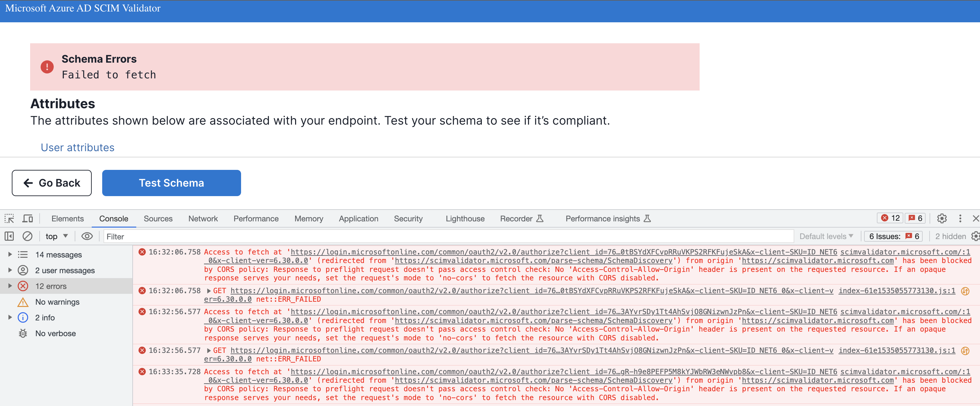Click the issues badge showing 6 in tab bar
The height and width of the screenshot is (406, 980).
click(x=915, y=218)
